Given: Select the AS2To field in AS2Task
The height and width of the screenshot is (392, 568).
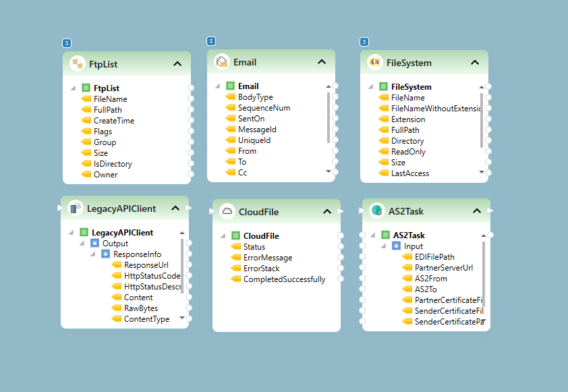Looking at the screenshot, I should click(426, 289).
